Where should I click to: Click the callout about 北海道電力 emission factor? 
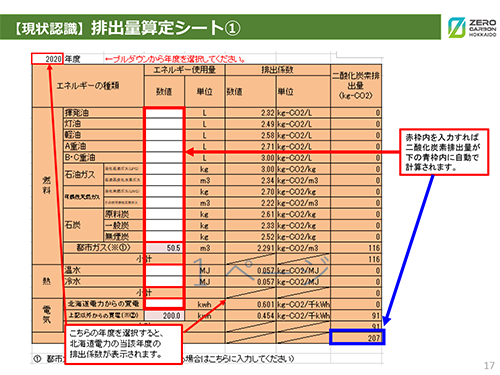[123, 344]
